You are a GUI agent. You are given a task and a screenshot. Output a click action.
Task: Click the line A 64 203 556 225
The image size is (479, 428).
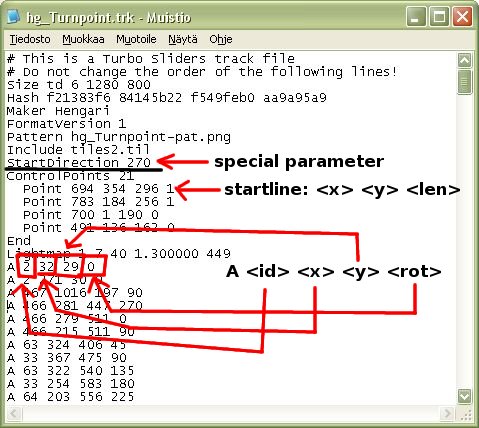coord(70,397)
